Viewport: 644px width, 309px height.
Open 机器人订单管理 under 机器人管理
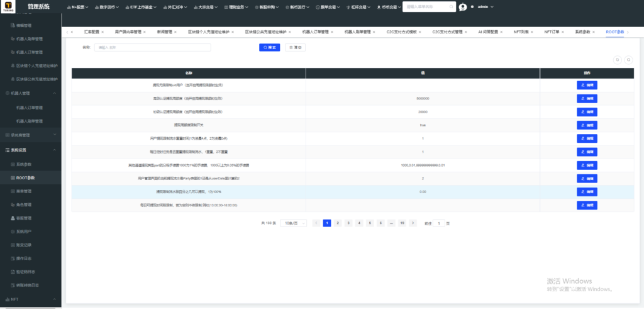click(30, 108)
